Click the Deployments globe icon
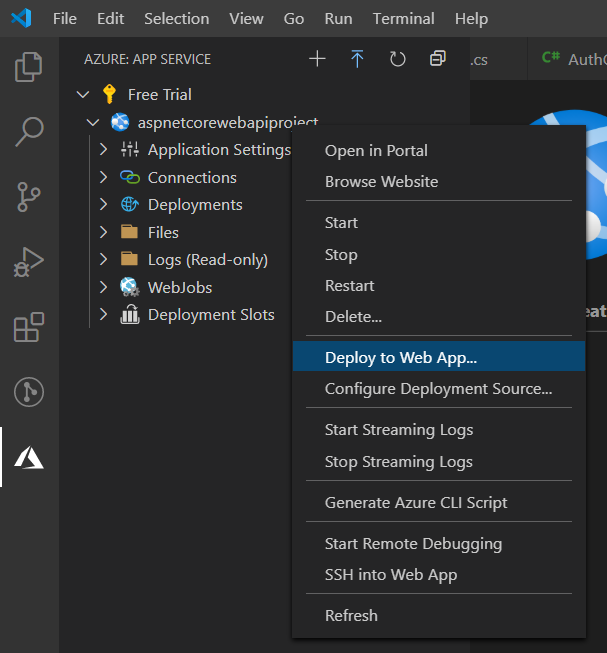Screen dimensions: 607x653 (130, 204)
